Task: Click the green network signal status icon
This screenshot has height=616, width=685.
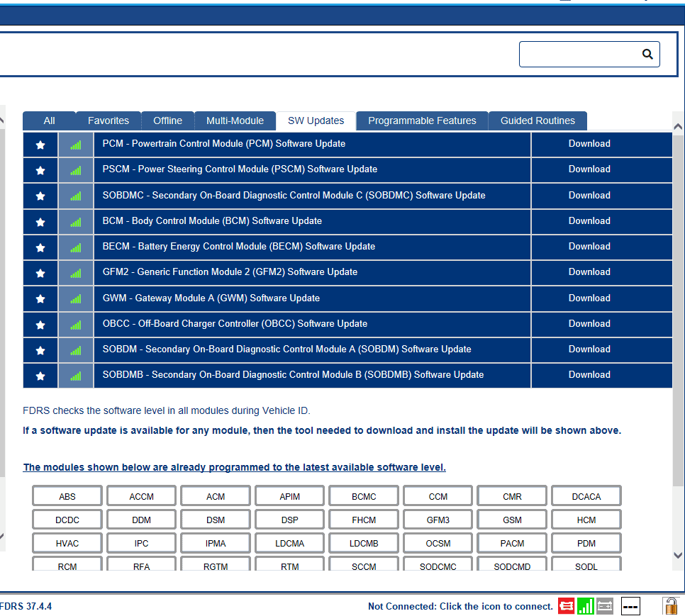Action: tap(585, 606)
